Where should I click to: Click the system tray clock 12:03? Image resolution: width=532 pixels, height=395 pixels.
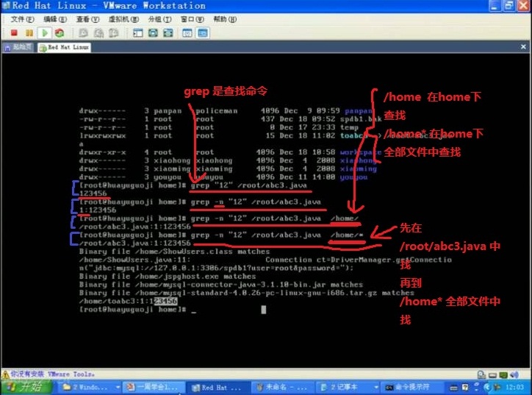(514, 387)
